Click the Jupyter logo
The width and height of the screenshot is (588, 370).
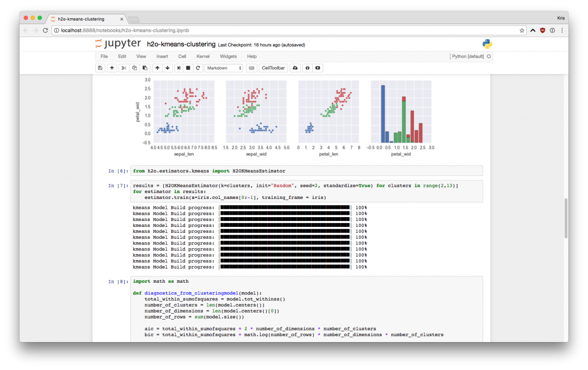(x=118, y=44)
